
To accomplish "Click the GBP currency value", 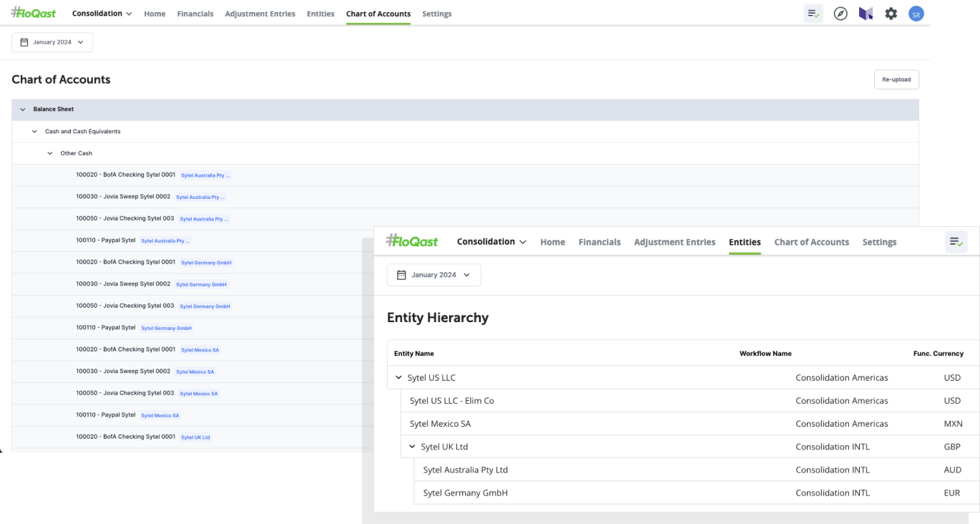I will coord(952,447).
